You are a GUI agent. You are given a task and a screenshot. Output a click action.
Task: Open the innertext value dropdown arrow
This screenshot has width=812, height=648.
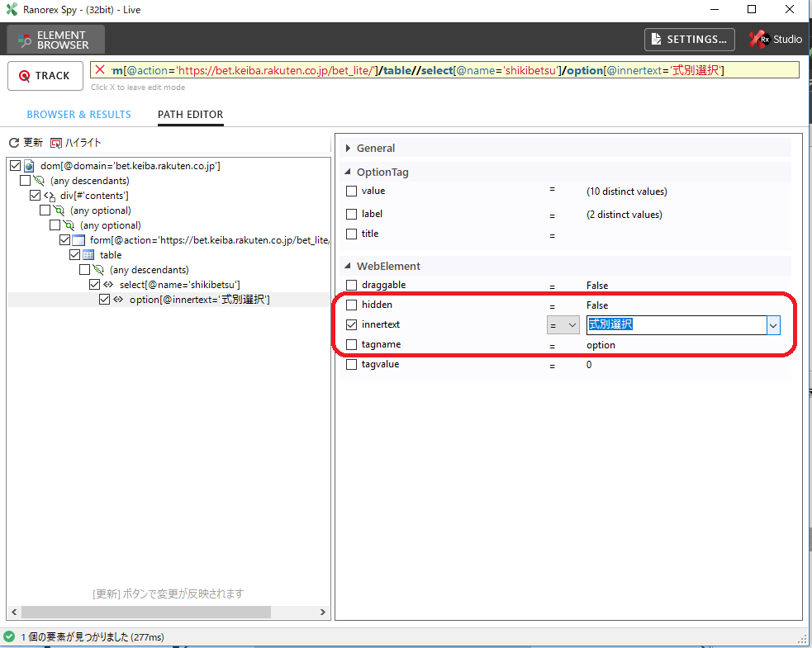[x=773, y=325]
